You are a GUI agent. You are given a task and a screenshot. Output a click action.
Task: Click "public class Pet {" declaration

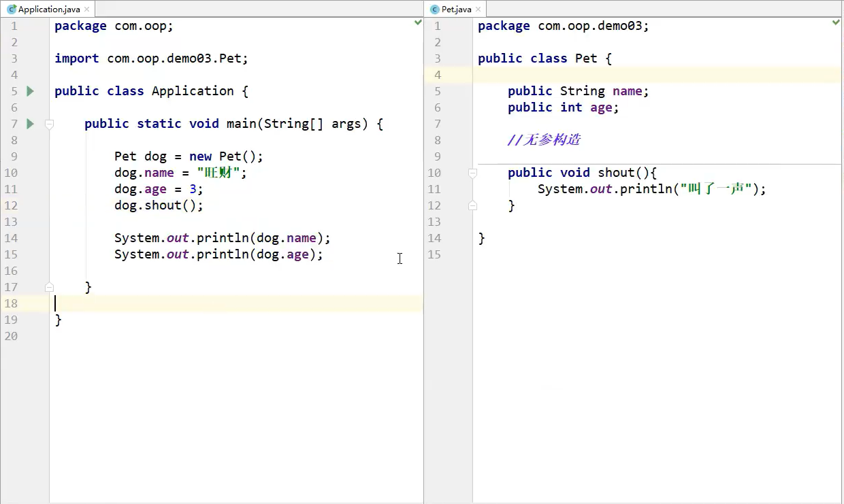545,58
